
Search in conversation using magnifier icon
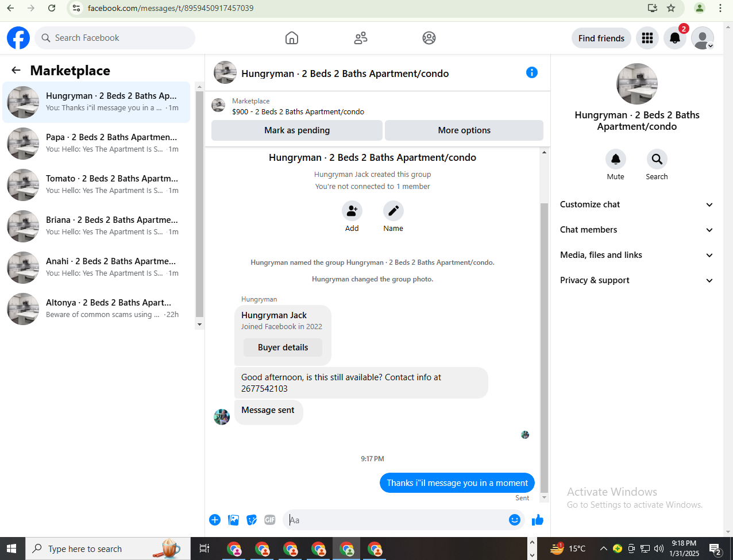(657, 159)
